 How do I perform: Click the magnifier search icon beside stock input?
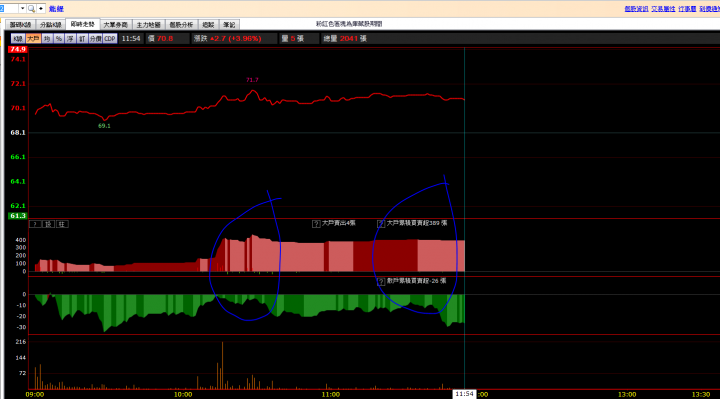tap(31, 9)
